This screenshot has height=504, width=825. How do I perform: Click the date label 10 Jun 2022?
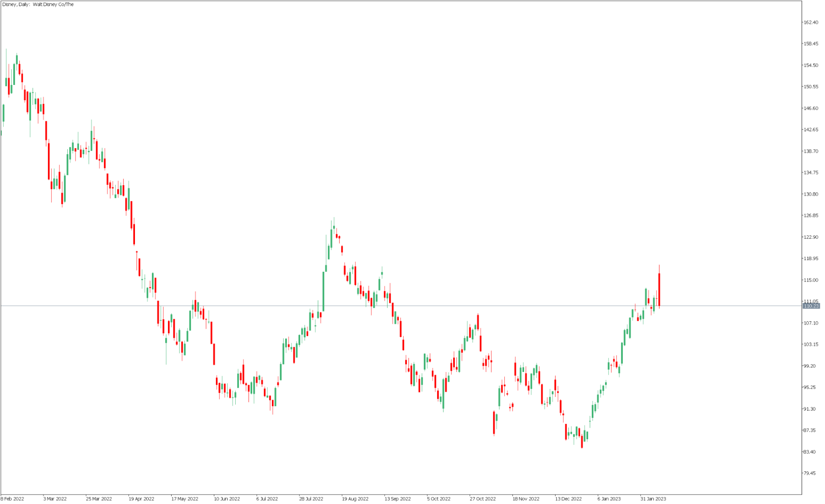click(227, 499)
